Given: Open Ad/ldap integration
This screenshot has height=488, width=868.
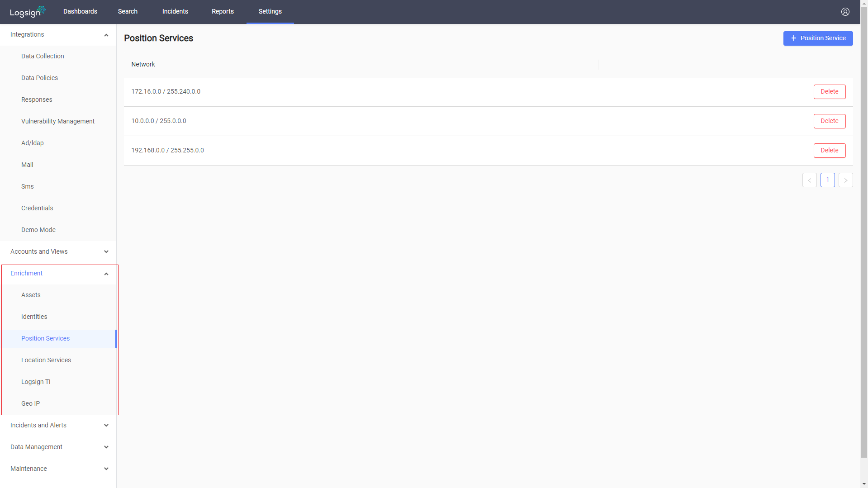Looking at the screenshot, I should pyautogui.click(x=58, y=143).
